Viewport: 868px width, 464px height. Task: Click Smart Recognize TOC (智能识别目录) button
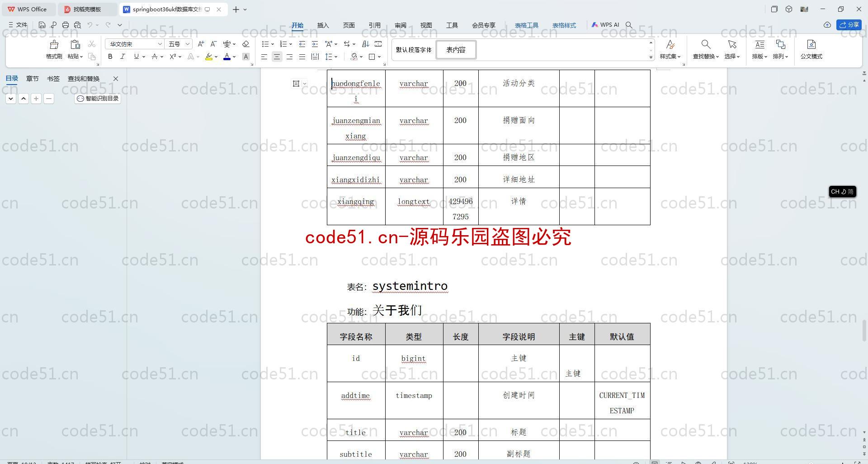98,98
